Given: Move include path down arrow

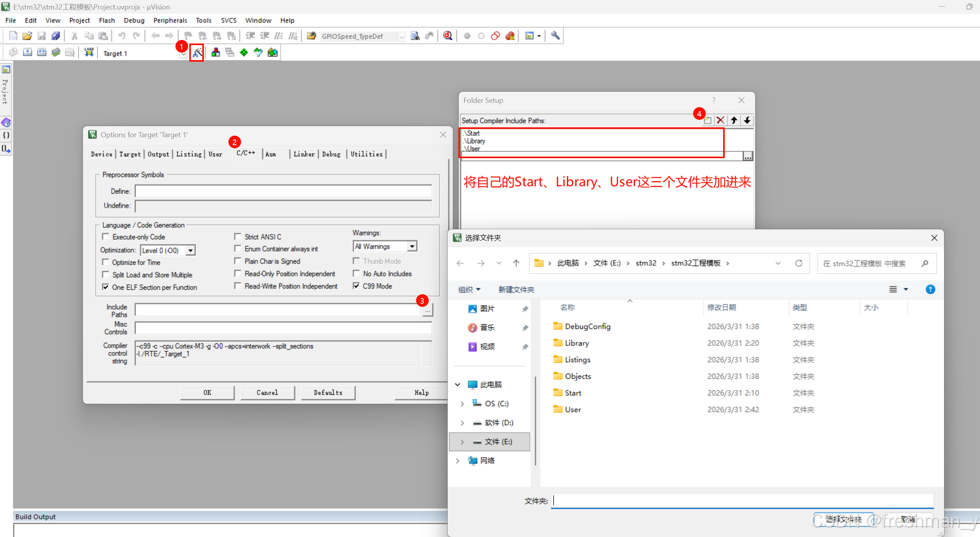Looking at the screenshot, I should tap(747, 121).
